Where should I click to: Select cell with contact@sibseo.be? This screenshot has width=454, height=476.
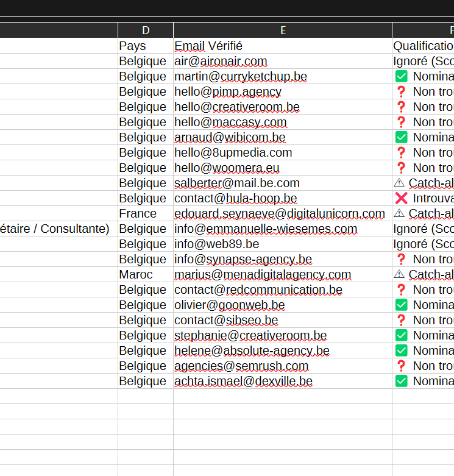point(283,320)
